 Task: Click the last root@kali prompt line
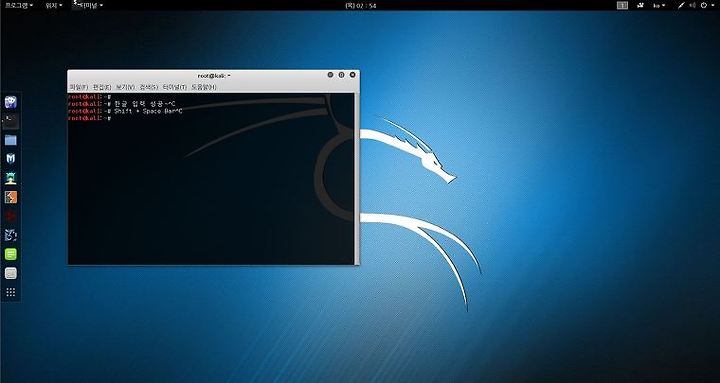(x=90, y=118)
